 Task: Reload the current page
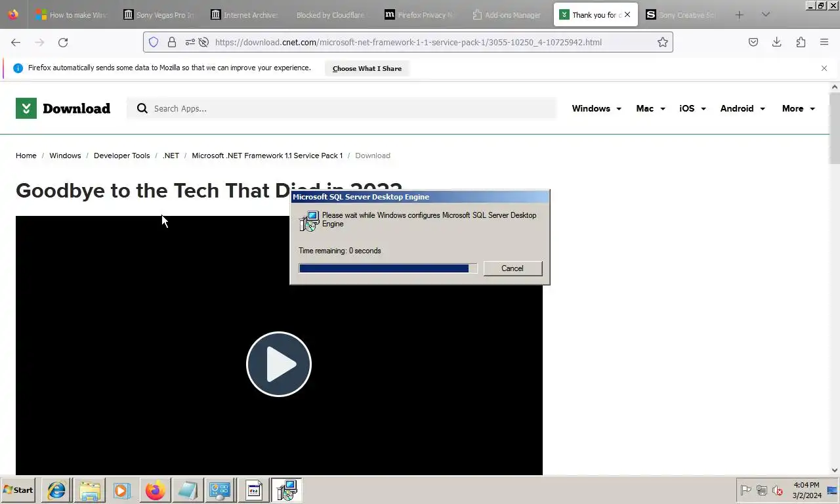tap(63, 42)
